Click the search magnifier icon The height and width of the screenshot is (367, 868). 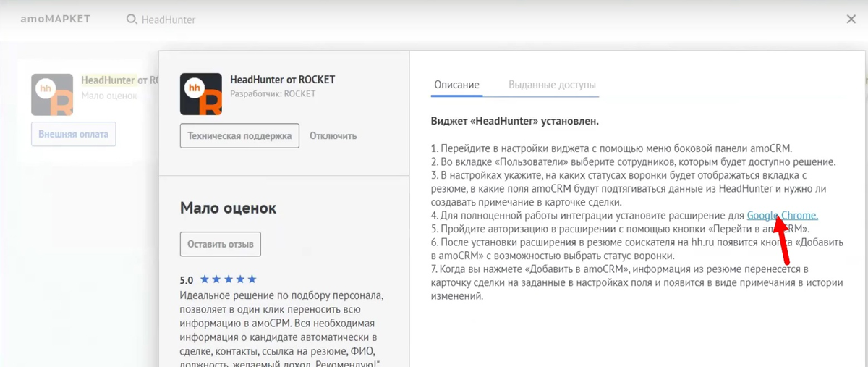point(132,20)
